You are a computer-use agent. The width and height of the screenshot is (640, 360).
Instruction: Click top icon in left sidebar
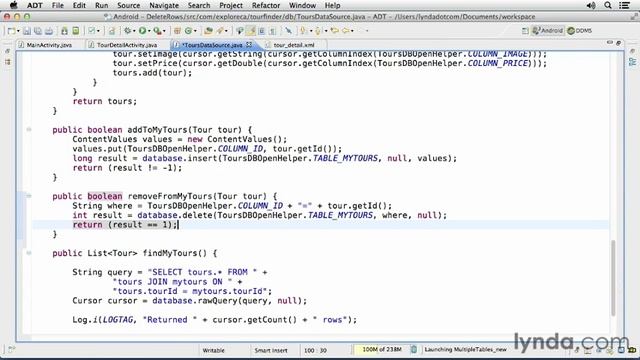pos(7,51)
